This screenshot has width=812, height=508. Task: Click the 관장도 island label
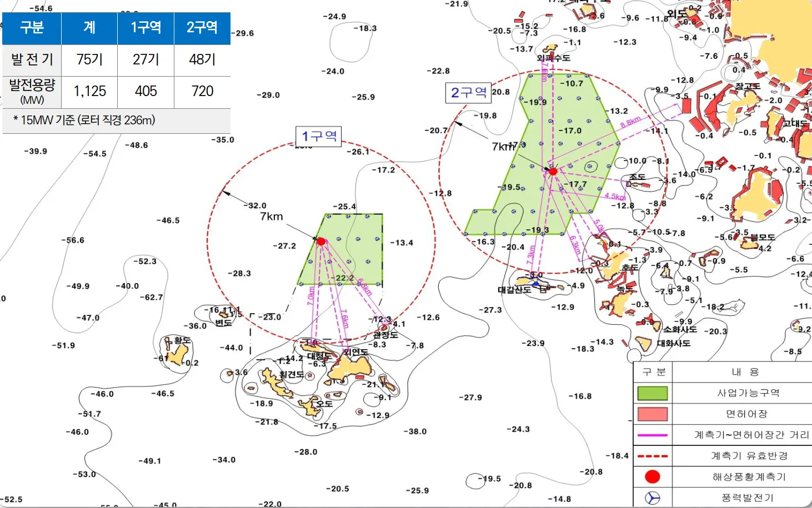[x=385, y=335]
